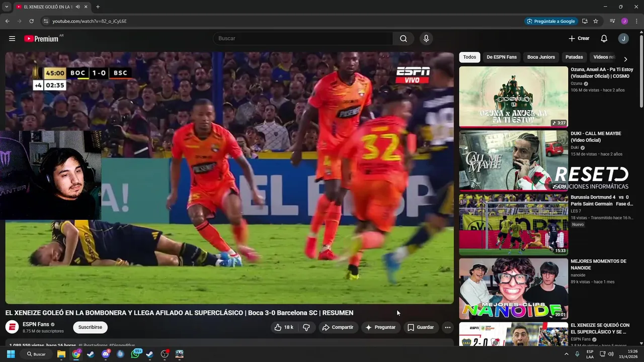Open title 'DUKI - CALL ME MAYBE'
This screenshot has width=644, height=362.
pos(596,137)
